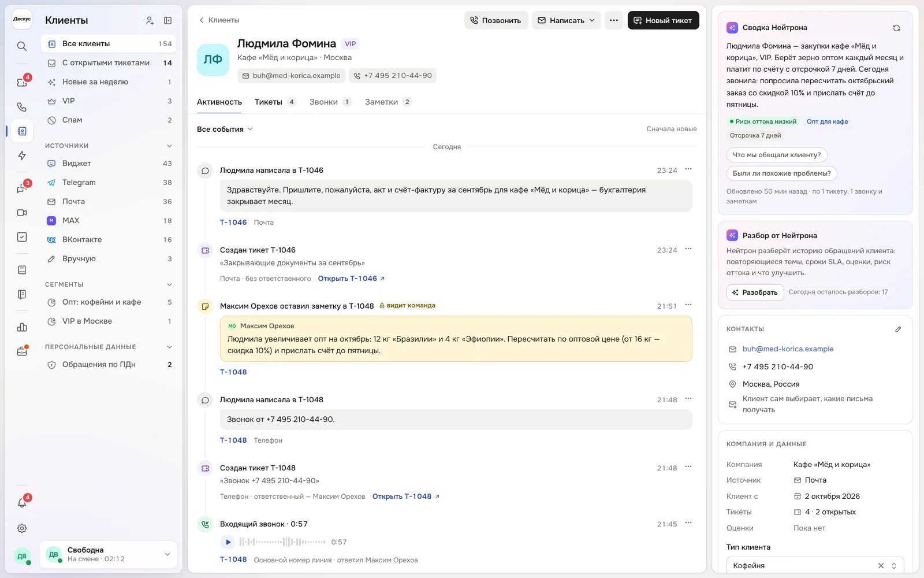Click the add client icon
Screen dimensions: 924x578
[x=150, y=20]
